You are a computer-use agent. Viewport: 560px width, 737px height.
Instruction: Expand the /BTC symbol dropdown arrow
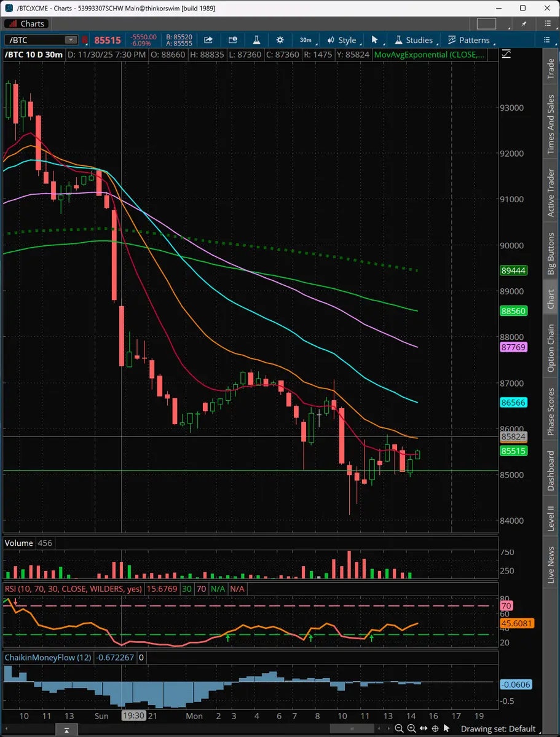pos(71,41)
